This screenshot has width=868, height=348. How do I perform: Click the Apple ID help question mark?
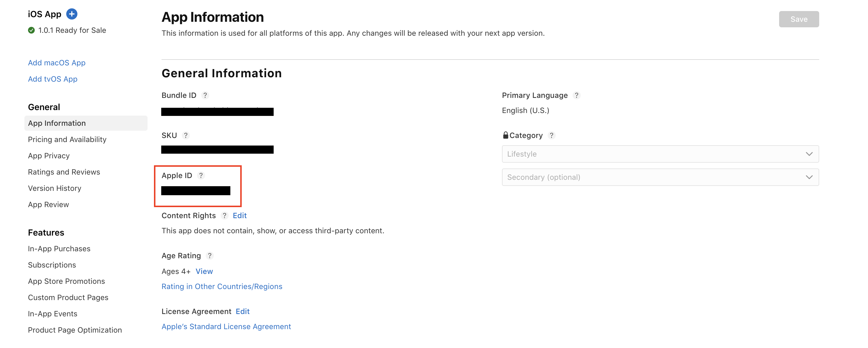[201, 175]
